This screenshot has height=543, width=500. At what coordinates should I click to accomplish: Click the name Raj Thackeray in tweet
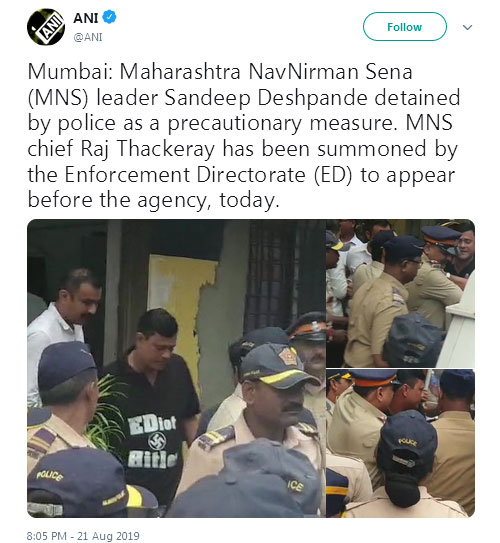(148, 149)
